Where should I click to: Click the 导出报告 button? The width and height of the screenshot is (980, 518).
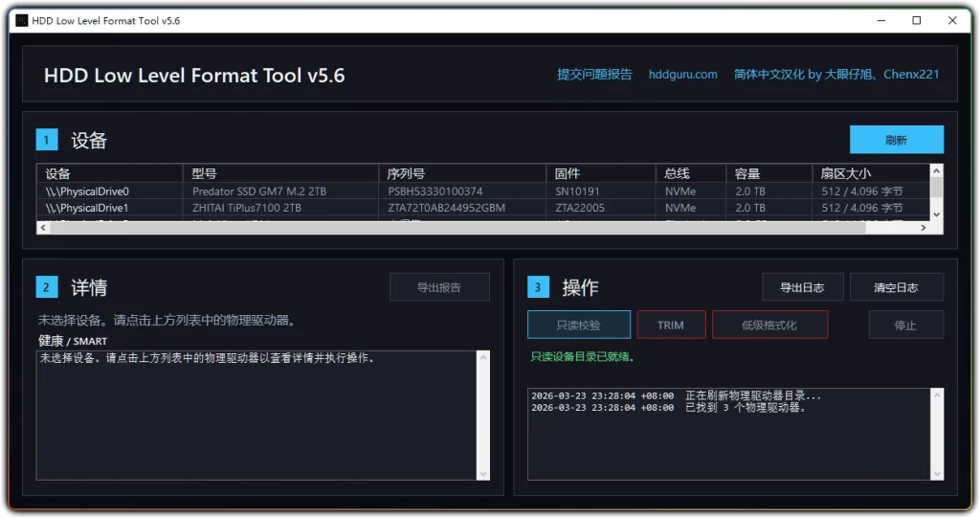(x=439, y=287)
